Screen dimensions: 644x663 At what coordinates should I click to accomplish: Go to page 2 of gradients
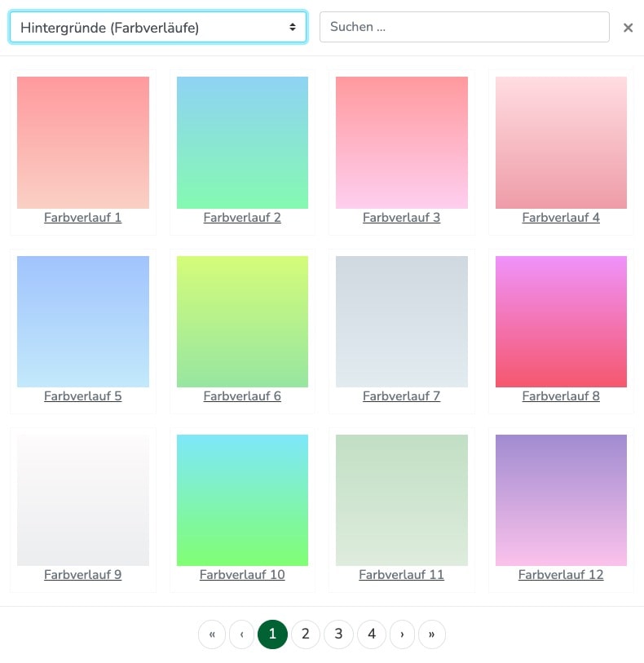306,634
